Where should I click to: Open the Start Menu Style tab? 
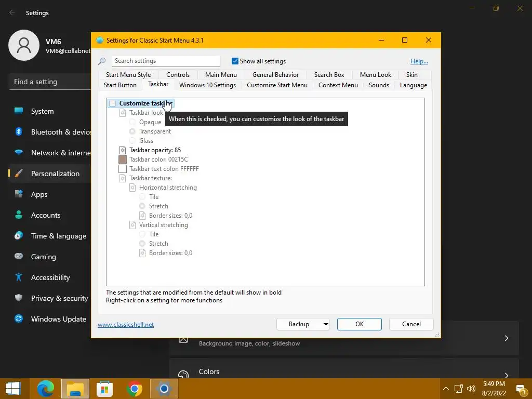pyautogui.click(x=128, y=75)
